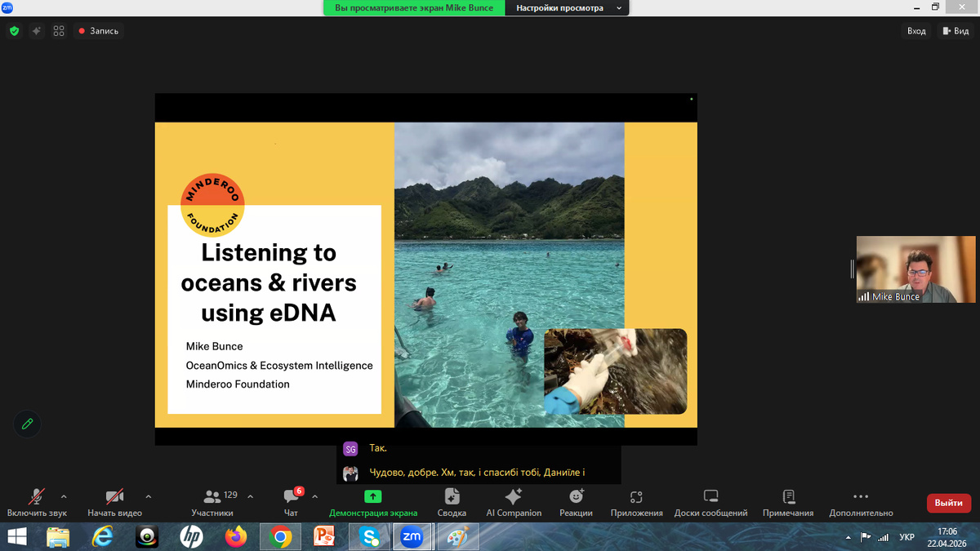Select Mike Bunce video thumbnail
980x551 pixels.
(x=915, y=269)
